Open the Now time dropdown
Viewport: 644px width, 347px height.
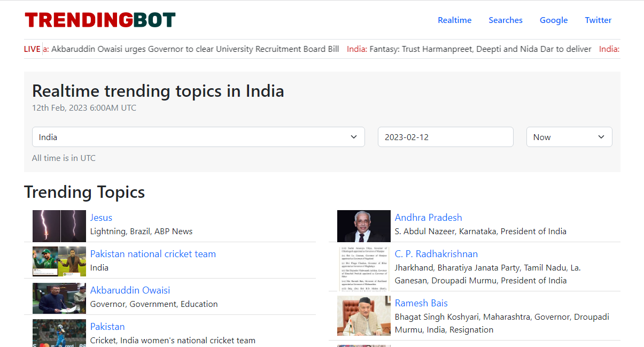[x=569, y=137]
